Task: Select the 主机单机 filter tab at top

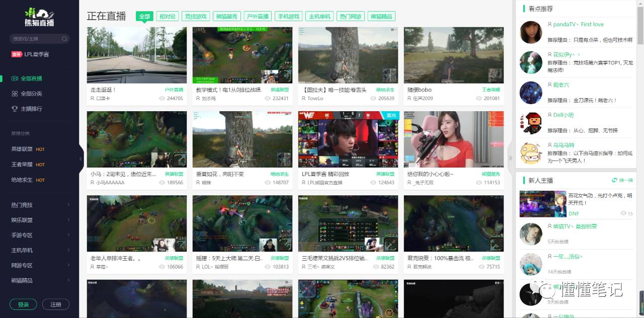Action: (320, 16)
